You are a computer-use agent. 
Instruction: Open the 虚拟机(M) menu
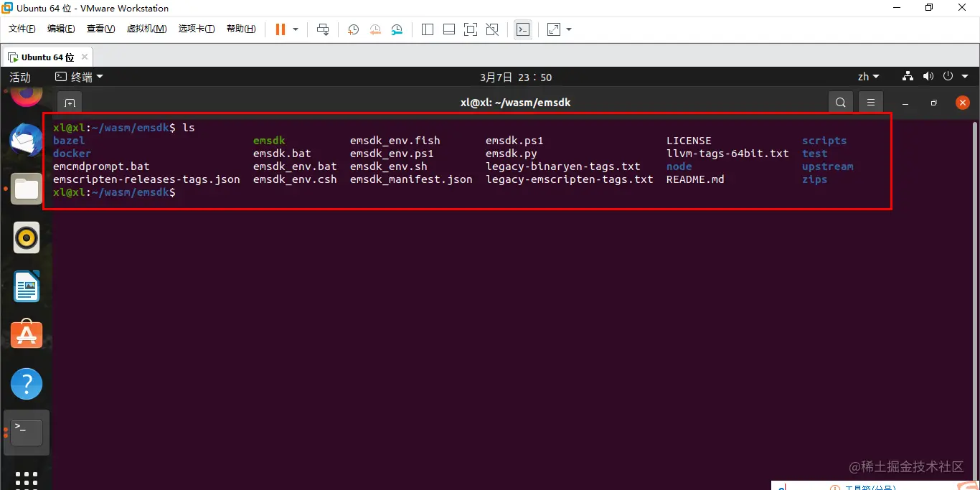(146, 29)
